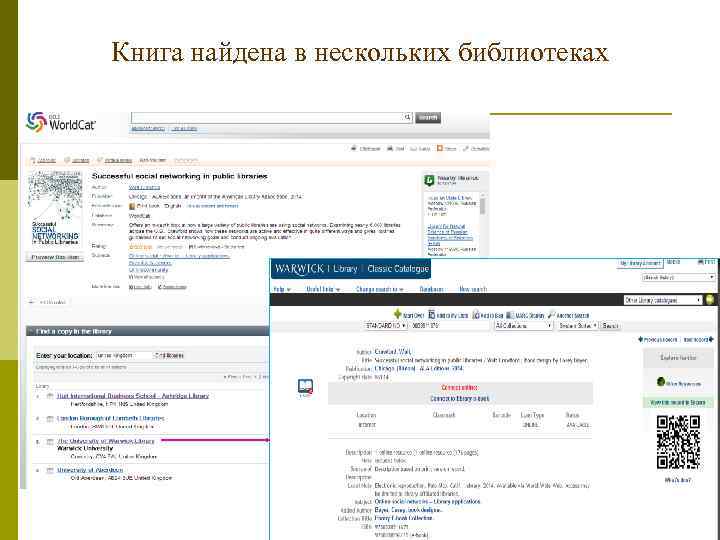Open the Change search to menu
720x540 pixels.
380,289
